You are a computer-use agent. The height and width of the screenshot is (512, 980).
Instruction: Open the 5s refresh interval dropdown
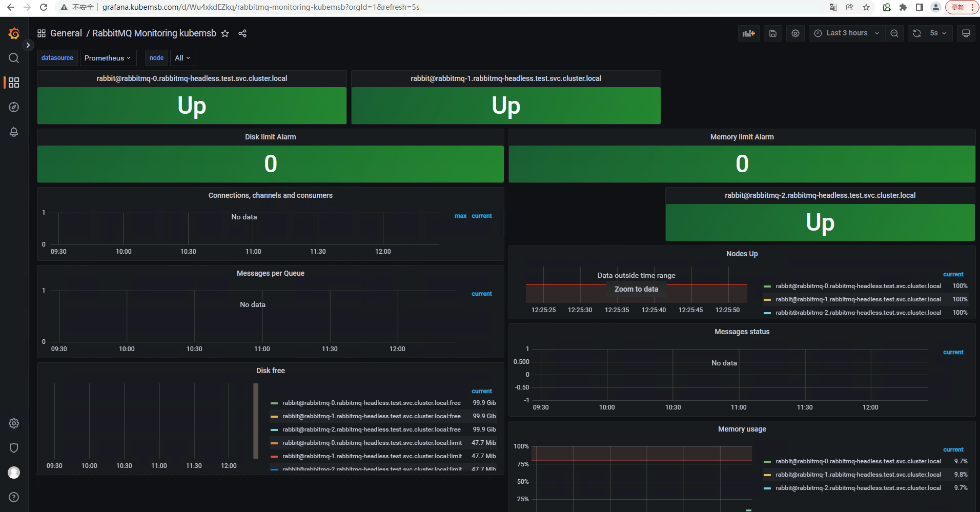point(938,33)
